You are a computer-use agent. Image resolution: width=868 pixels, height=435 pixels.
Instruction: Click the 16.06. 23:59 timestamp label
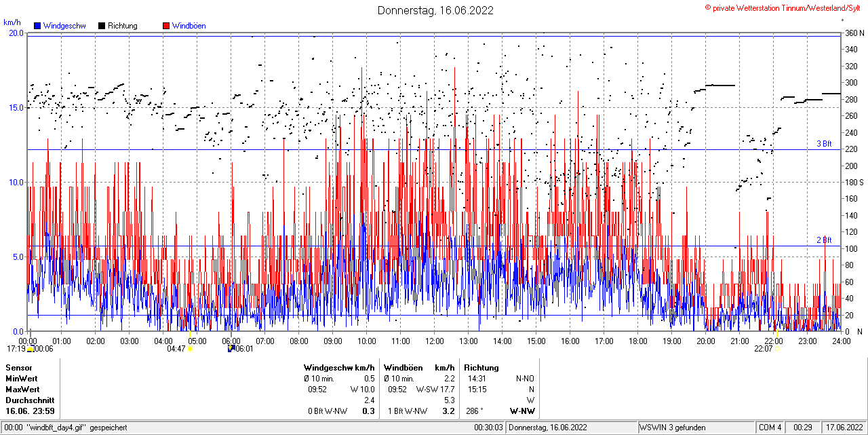click(x=31, y=411)
